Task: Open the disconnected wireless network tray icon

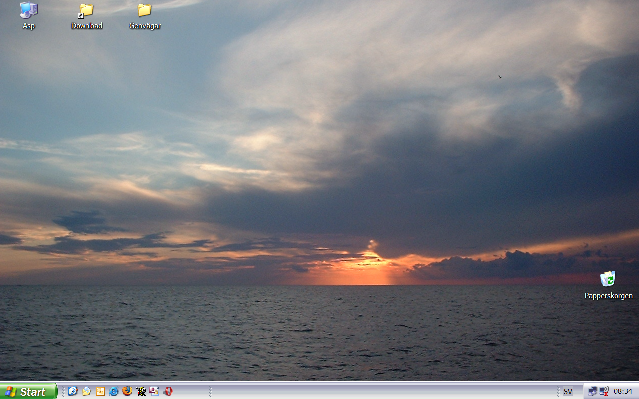Action: (x=604, y=391)
